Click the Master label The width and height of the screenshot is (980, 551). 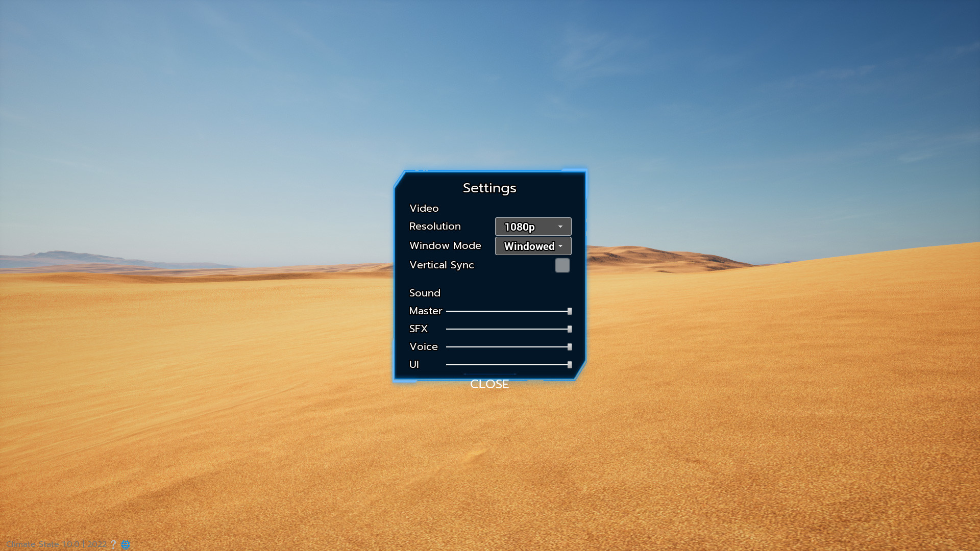coord(426,311)
